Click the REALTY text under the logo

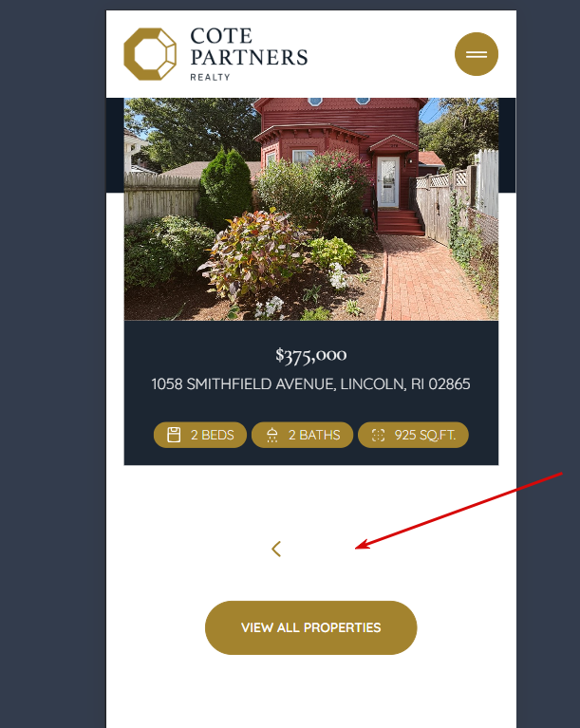(x=211, y=77)
